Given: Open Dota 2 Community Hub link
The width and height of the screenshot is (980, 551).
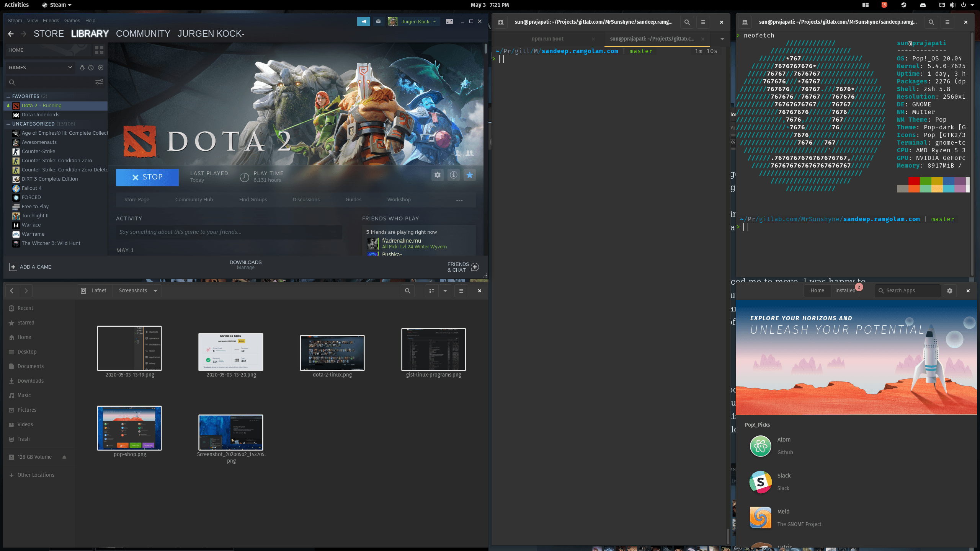Looking at the screenshot, I should pyautogui.click(x=194, y=200).
